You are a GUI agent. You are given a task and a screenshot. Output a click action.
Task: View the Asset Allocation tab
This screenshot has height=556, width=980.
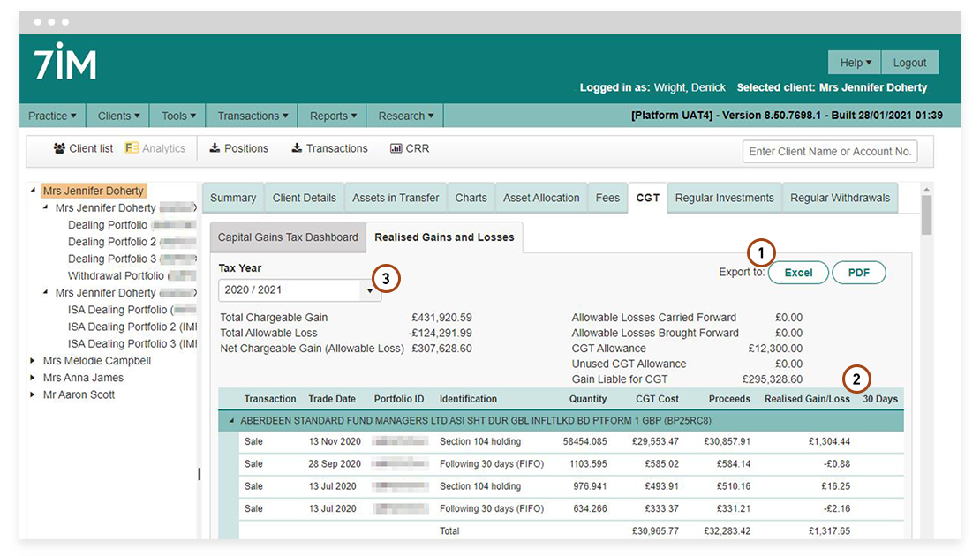pos(541,198)
